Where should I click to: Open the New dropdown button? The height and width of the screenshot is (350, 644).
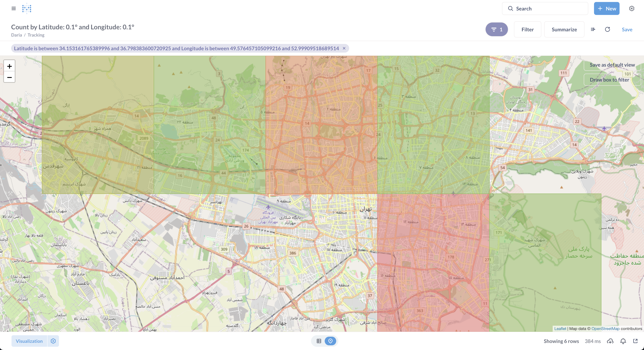tap(606, 8)
